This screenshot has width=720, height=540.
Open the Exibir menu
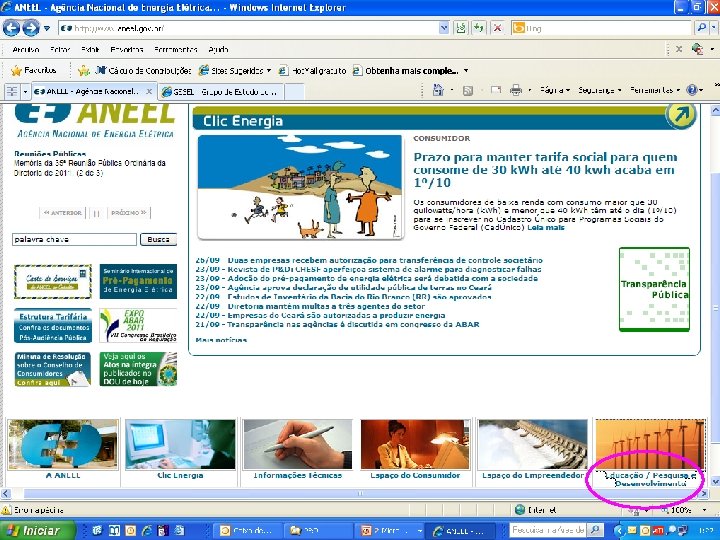(90, 50)
